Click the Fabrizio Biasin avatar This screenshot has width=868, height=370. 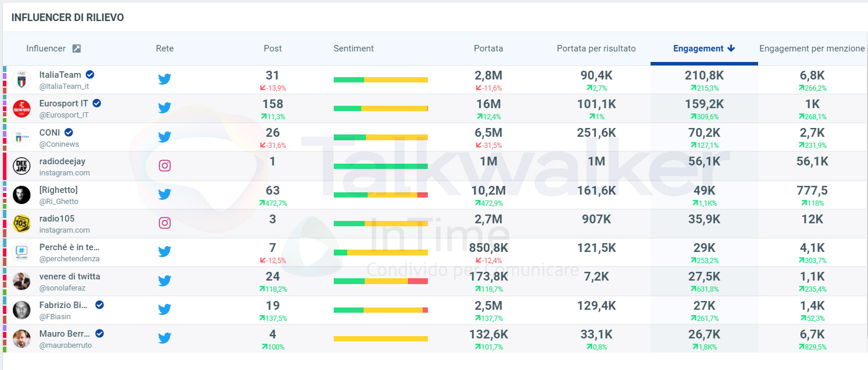[22, 310]
